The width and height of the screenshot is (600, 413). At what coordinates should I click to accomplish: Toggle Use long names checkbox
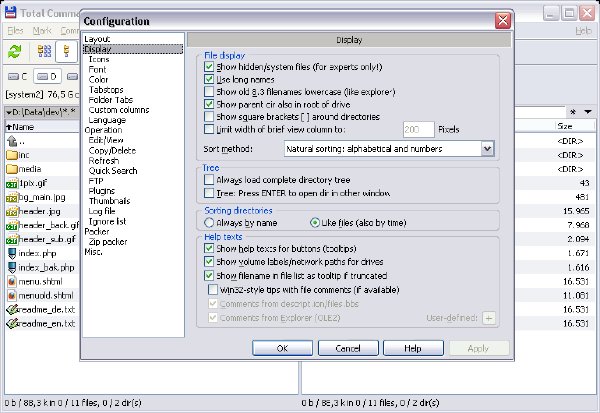click(209, 79)
